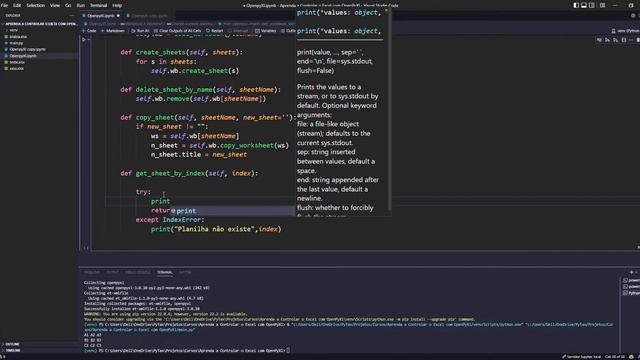Run All notebook cells

[x=140, y=31]
